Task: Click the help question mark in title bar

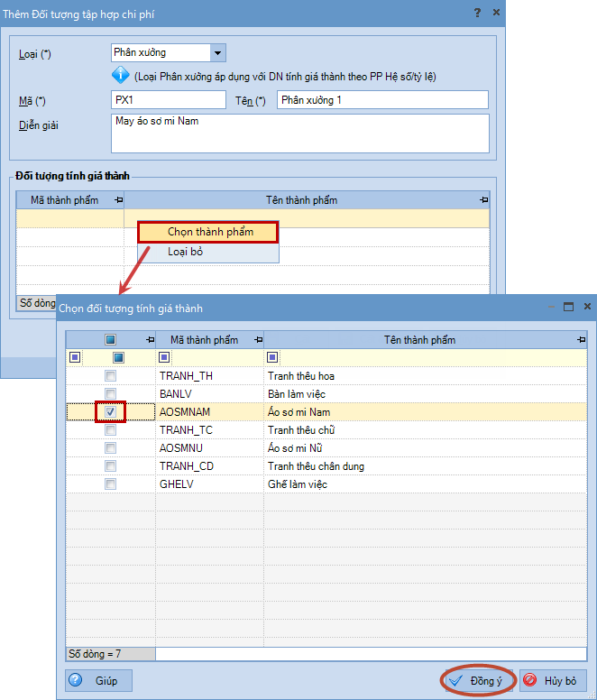Action: 477,12
